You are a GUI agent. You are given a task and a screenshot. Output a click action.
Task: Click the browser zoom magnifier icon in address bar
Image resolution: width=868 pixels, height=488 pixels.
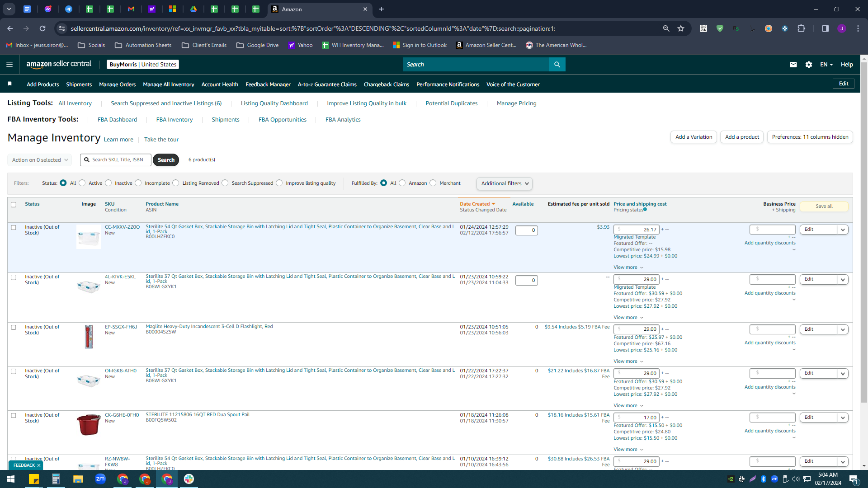(x=666, y=28)
